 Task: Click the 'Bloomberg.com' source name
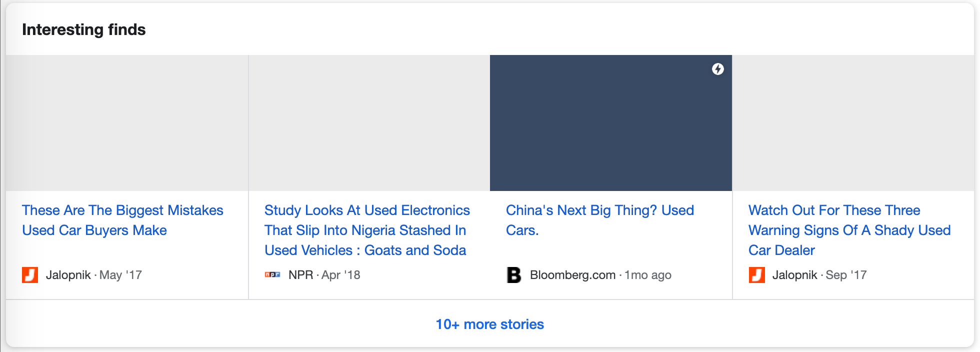point(572,275)
